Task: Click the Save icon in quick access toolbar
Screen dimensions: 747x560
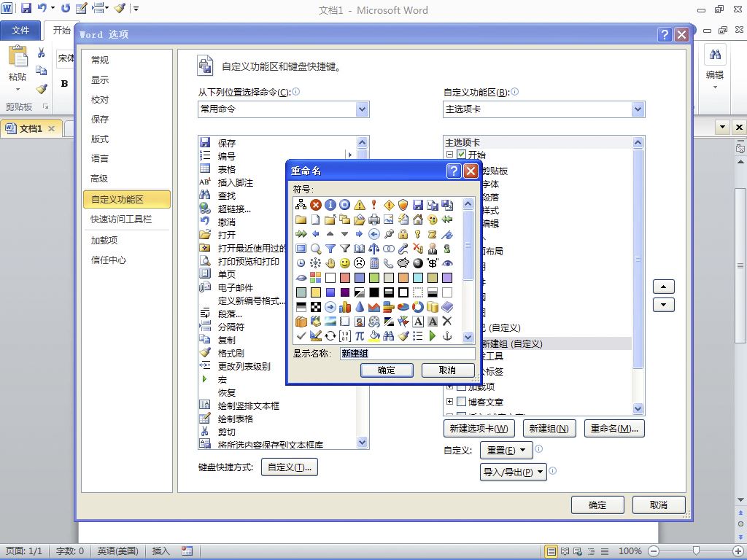Action: pos(26,8)
